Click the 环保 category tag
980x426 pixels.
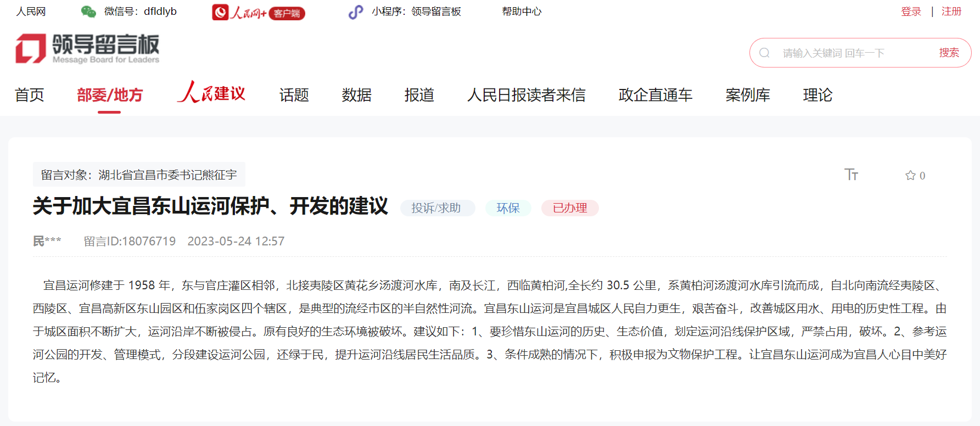pos(508,208)
